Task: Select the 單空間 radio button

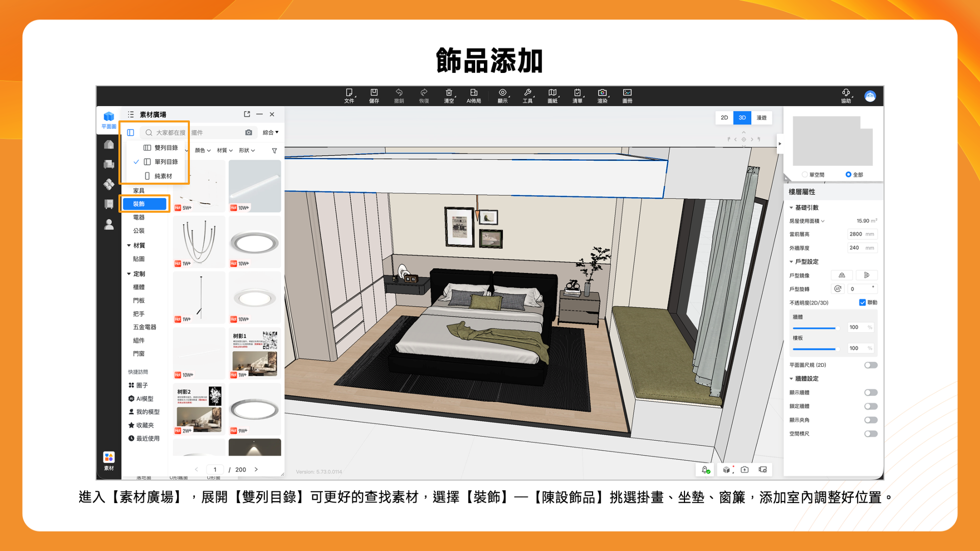Action: (805, 174)
